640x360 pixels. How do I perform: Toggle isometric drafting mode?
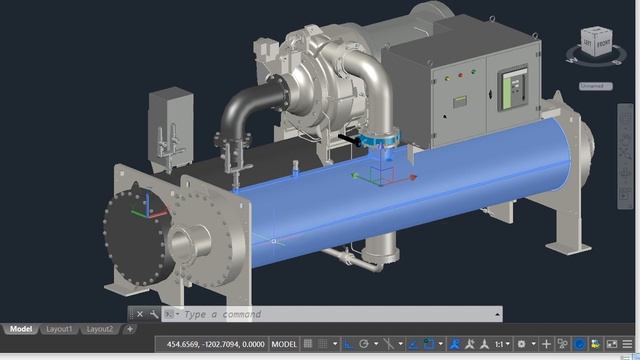click(389, 344)
